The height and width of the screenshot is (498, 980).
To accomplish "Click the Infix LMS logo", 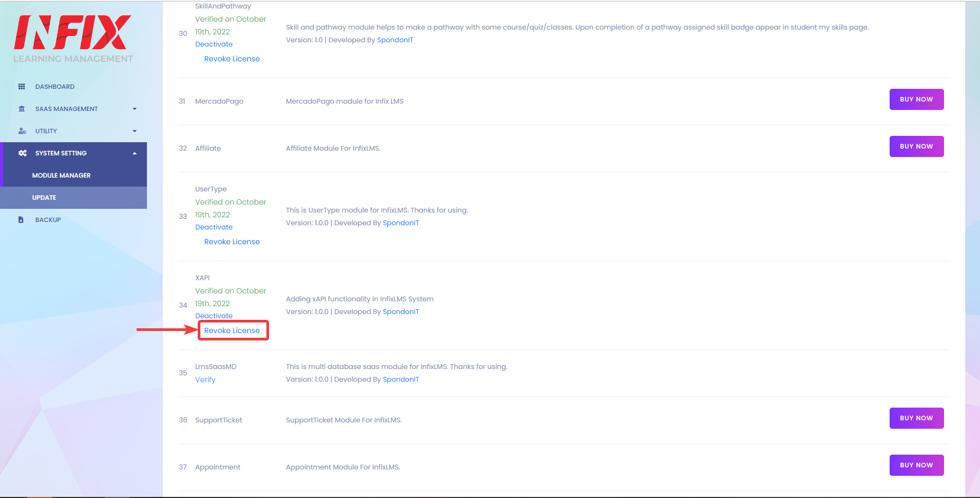I will coord(73,39).
